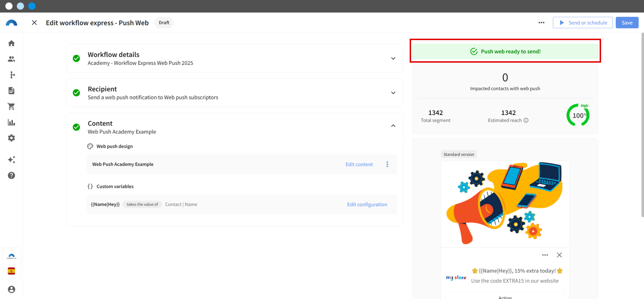Click the Push web ready to send banner

pyautogui.click(x=505, y=52)
